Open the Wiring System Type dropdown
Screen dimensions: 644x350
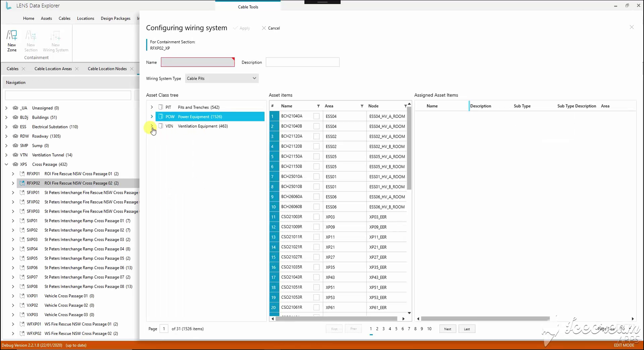click(222, 79)
